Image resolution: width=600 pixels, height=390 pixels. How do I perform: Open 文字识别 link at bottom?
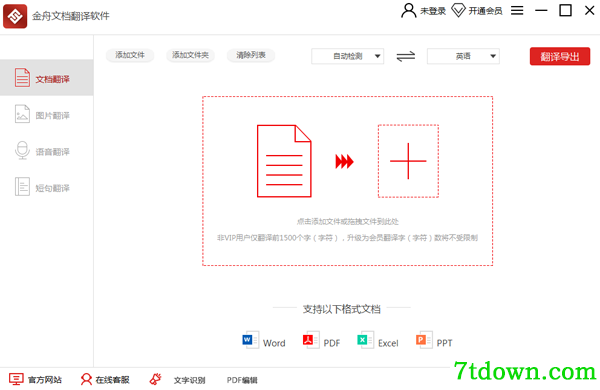click(189, 380)
